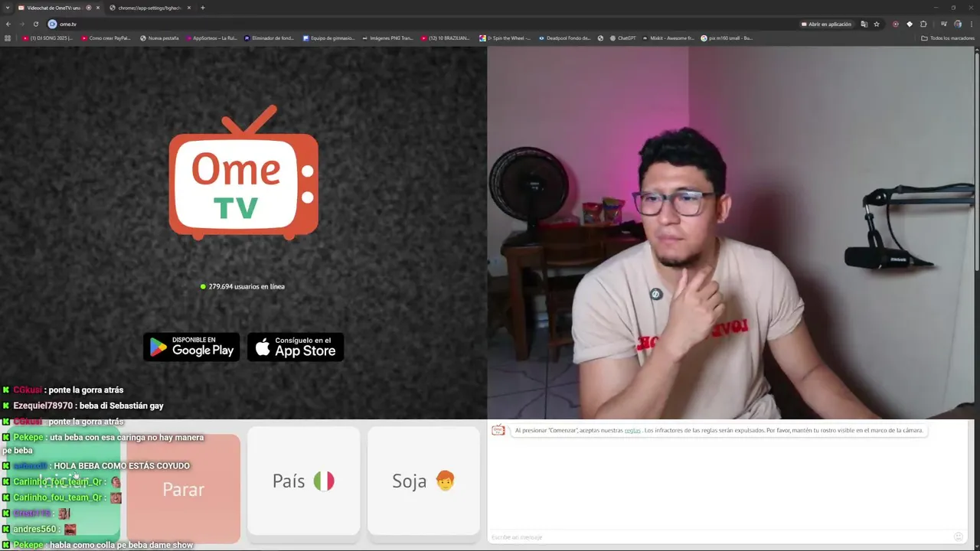980x551 pixels.
Task: Open the unlabeled globe bookmark before ChatGPT
Action: 600,37
